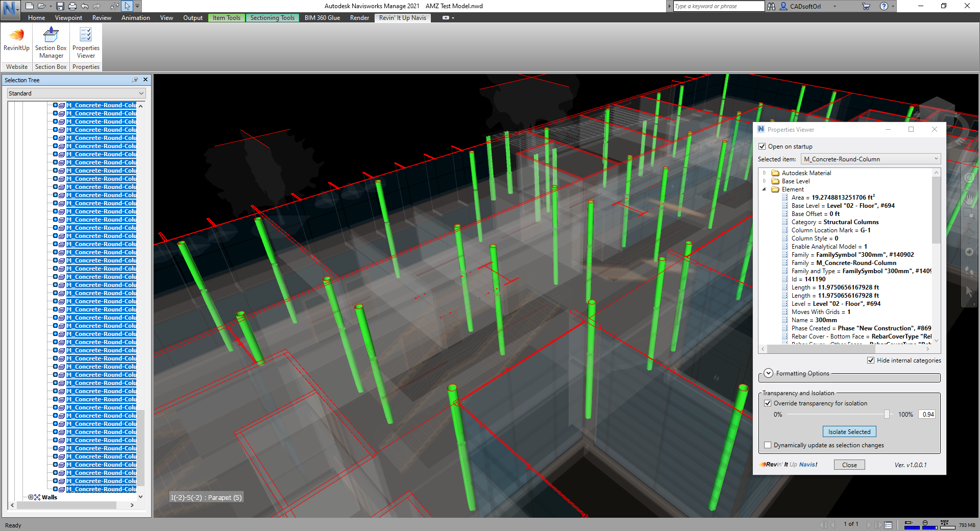Collapse the Element category
The image size is (980, 531).
(765, 189)
